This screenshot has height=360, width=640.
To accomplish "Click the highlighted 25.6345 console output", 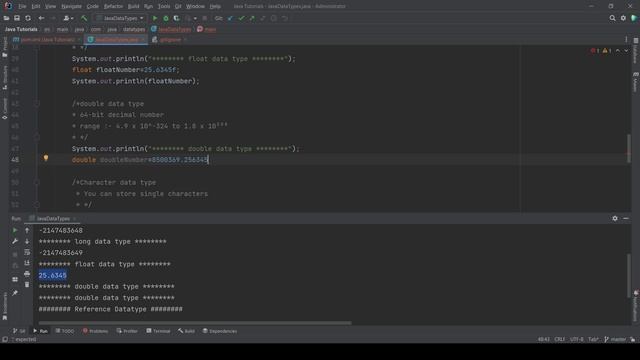I will click(x=53, y=276).
